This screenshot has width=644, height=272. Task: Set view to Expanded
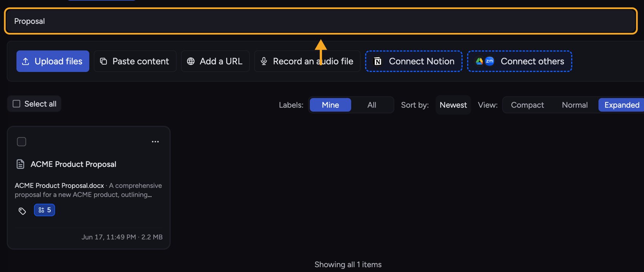[622, 105]
